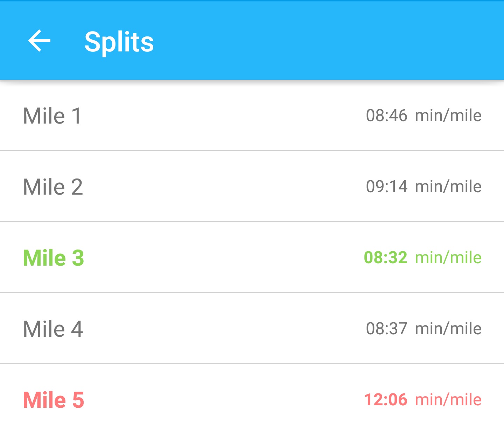The image size is (504, 434).
Task: Click the 09:14 pace time value
Action: [x=386, y=187]
